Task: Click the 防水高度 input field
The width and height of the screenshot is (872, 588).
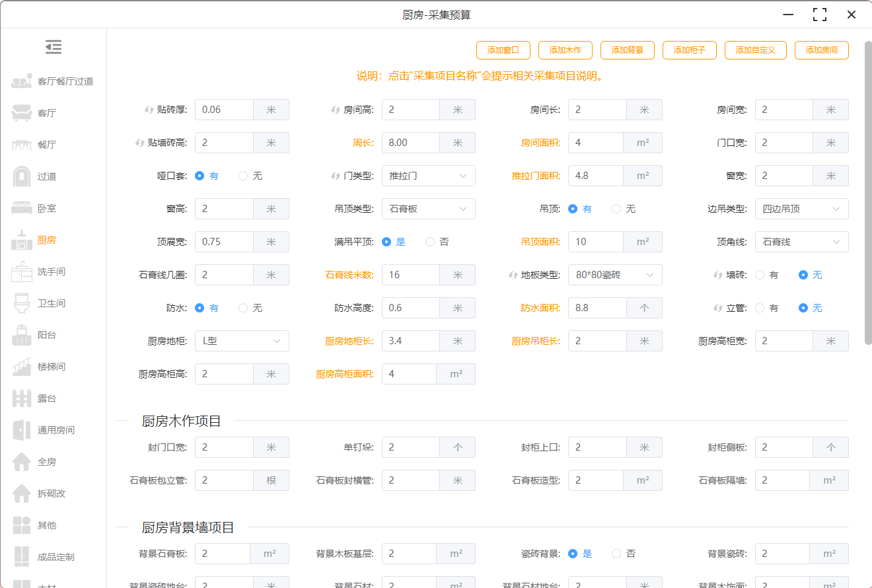Action: click(x=410, y=308)
